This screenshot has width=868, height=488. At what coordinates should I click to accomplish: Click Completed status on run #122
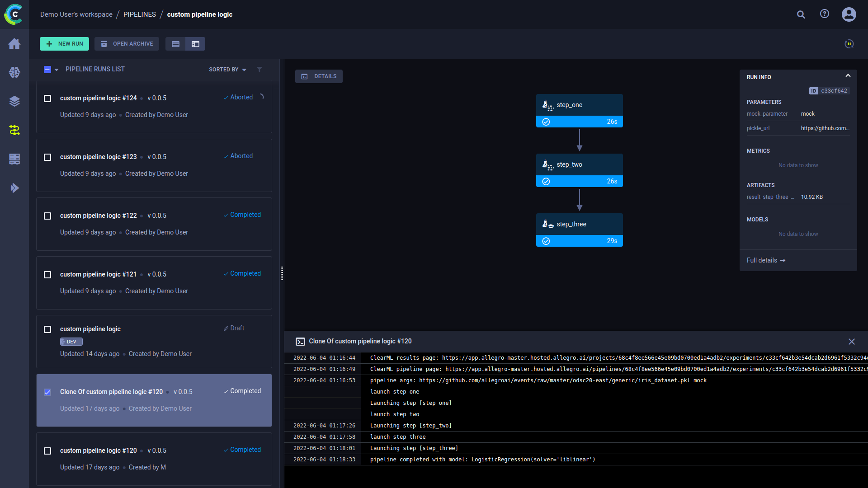pyautogui.click(x=242, y=215)
